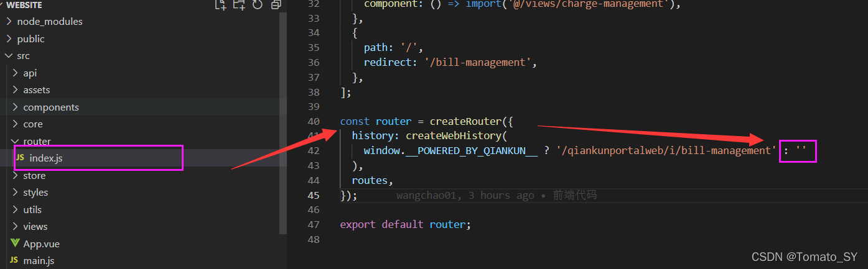
Task: Collapse all folders in Explorer
Action: (276, 5)
